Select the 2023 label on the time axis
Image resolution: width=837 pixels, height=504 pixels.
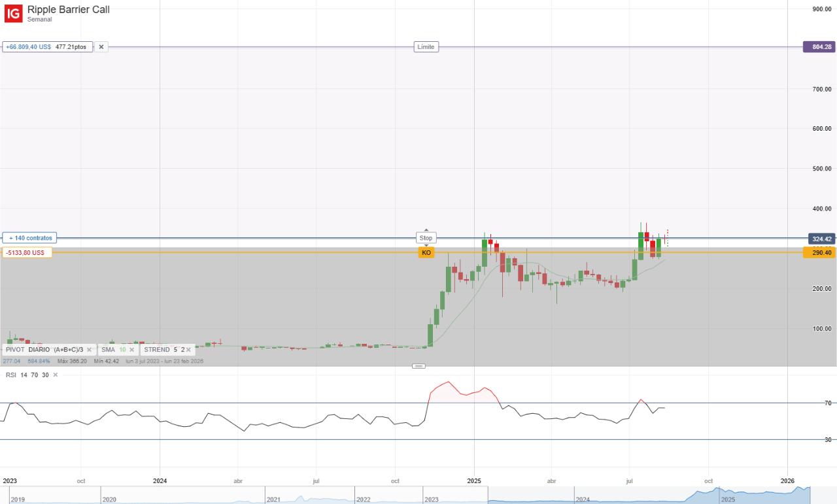[9, 480]
